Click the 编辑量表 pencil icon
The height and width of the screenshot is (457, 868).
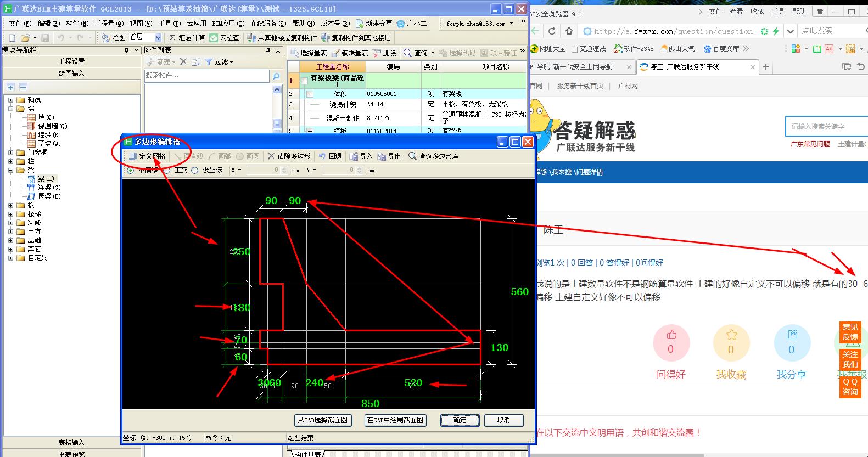pos(335,53)
